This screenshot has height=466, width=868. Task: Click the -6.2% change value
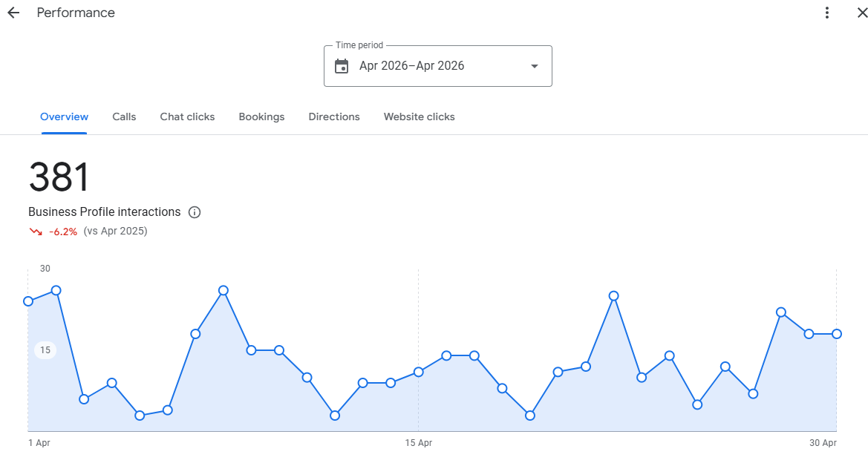point(63,232)
